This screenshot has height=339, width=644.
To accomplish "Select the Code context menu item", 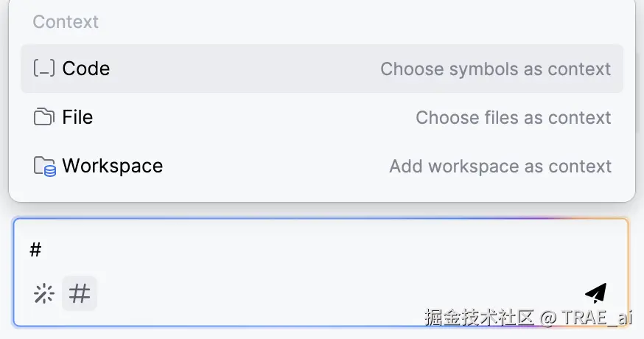I will point(86,69).
